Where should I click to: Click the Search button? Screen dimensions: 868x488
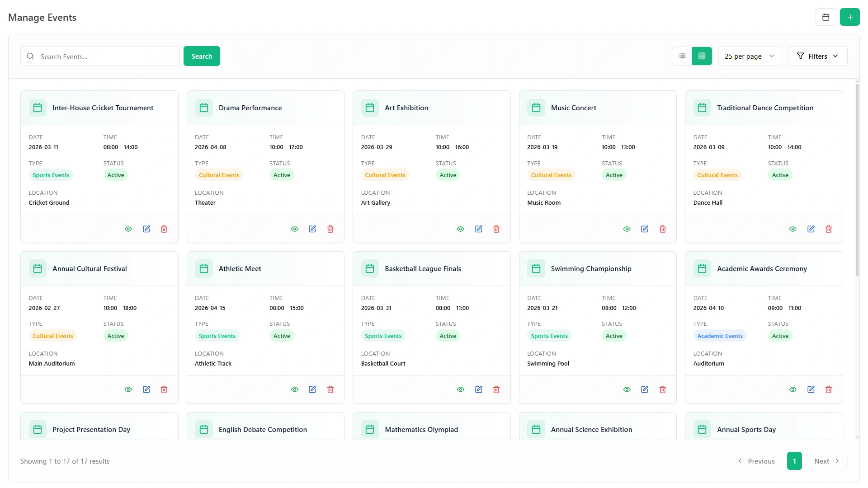tap(202, 56)
